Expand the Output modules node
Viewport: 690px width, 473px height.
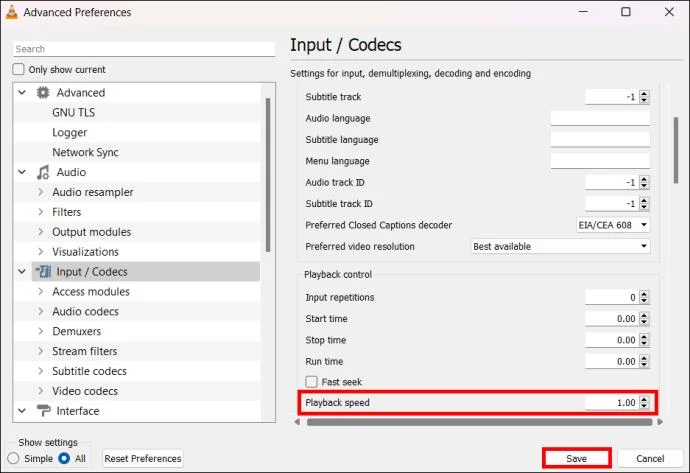[x=41, y=232]
